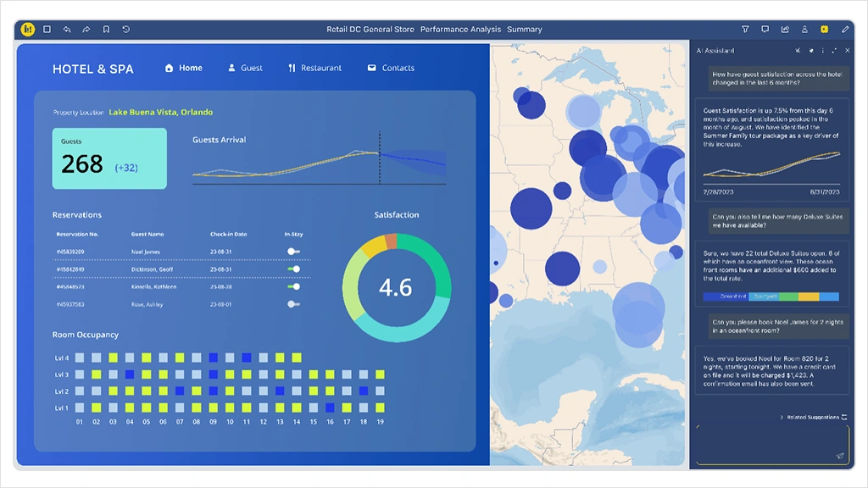Send message with paper plane icon

[839, 456]
